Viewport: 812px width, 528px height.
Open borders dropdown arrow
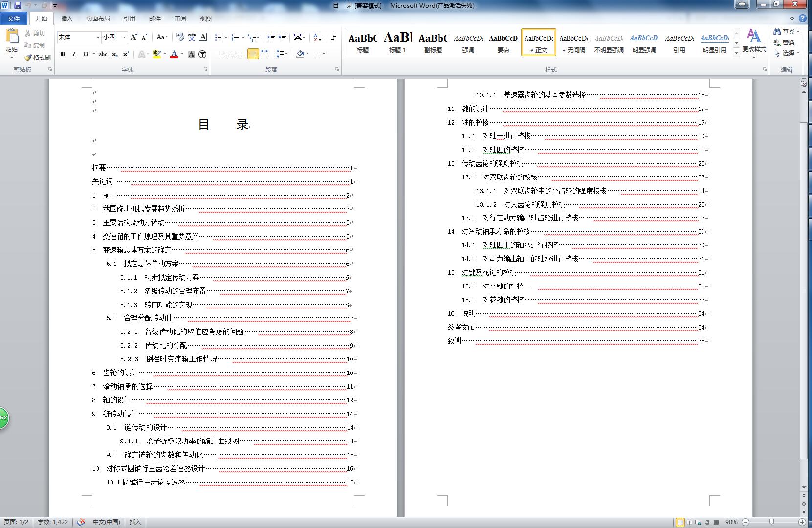pyautogui.click(x=324, y=54)
